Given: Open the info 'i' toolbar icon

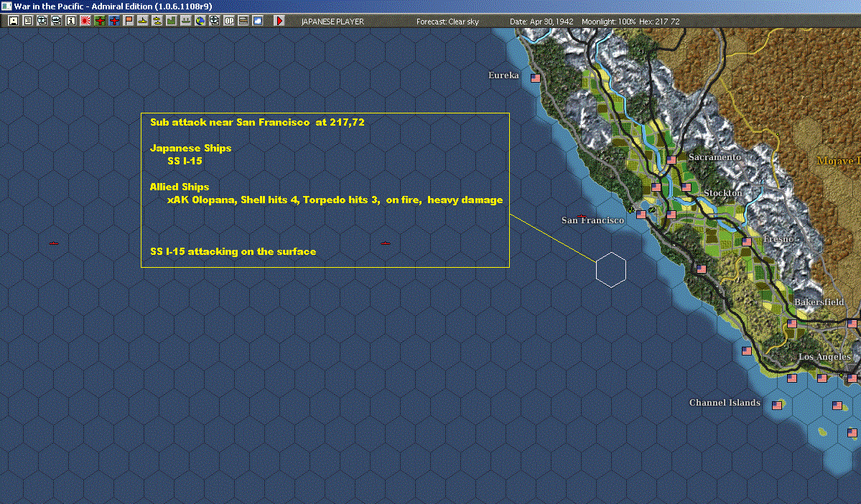Looking at the screenshot, I should (x=71, y=21).
